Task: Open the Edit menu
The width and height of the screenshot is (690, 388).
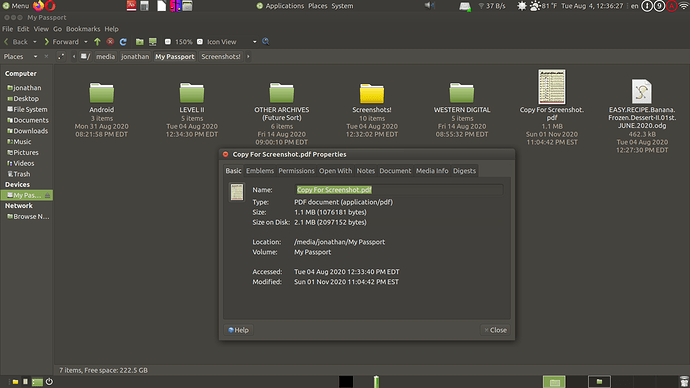Action: [23, 29]
